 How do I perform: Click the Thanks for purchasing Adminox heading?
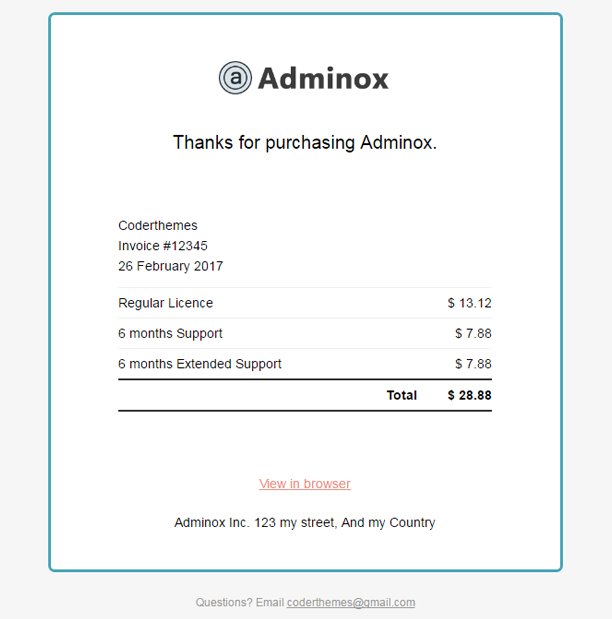click(305, 142)
